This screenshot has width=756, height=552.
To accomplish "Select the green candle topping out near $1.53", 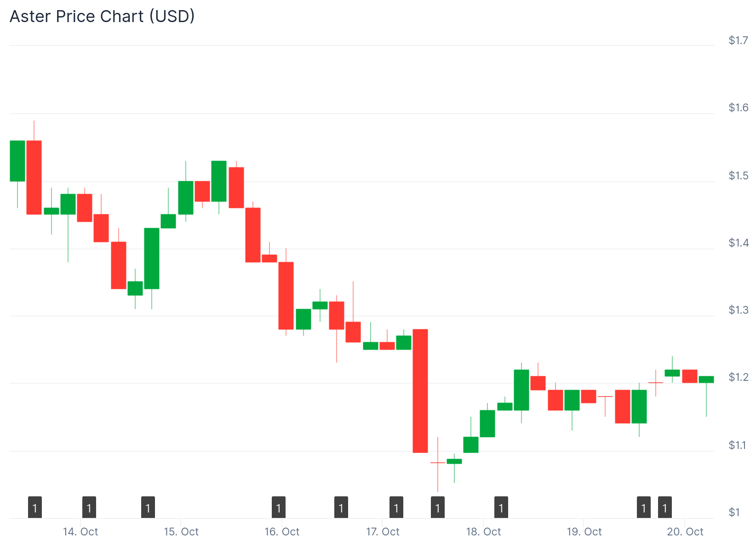I will coord(219,181).
